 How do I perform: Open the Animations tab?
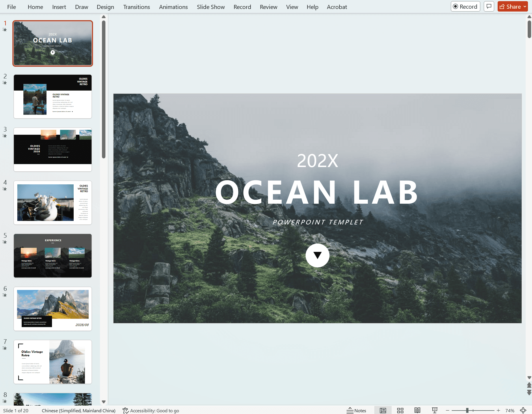coord(173,7)
